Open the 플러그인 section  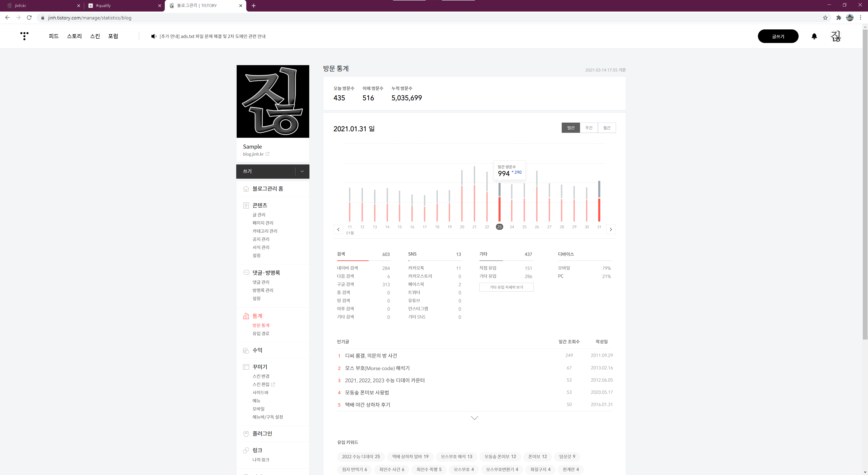click(x=262, y=433)
